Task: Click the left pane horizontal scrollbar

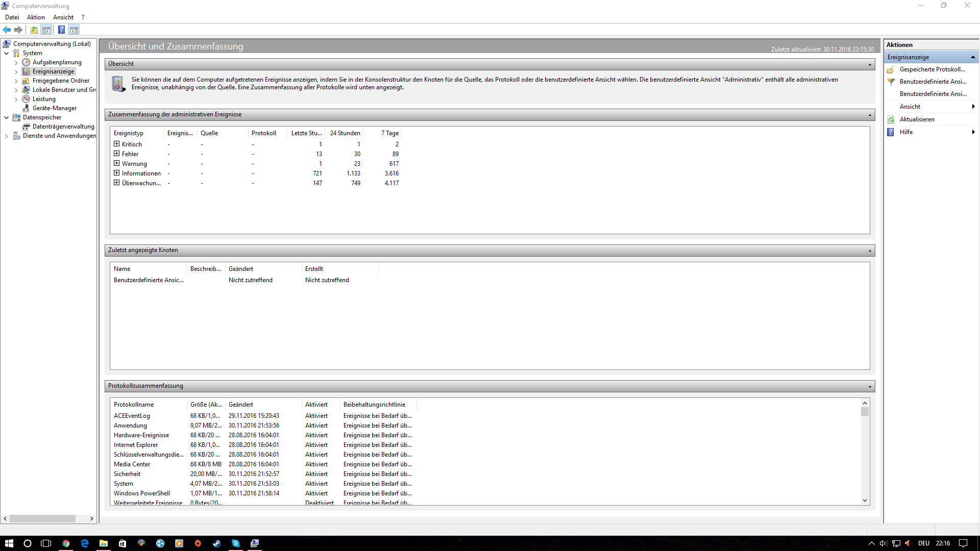Action: click(x=43, y=518)
